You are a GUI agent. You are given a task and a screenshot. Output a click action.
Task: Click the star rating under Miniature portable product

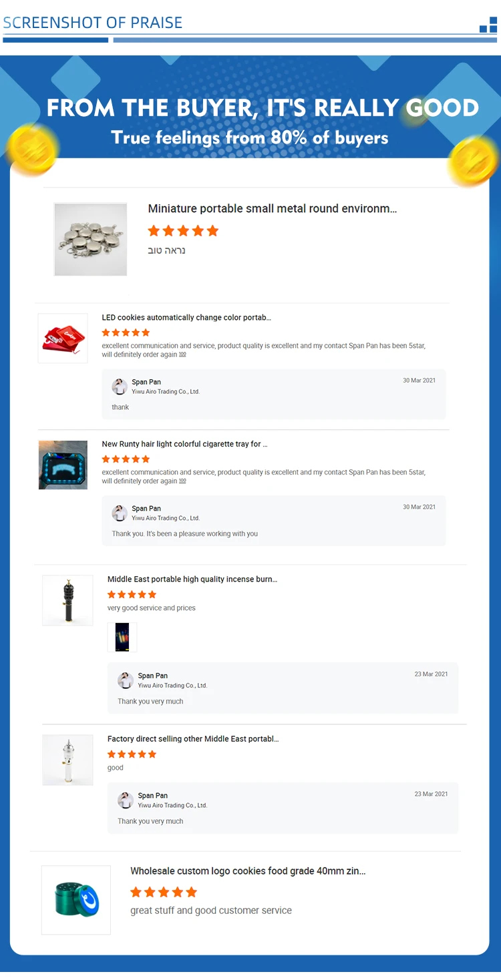(183, 231)
